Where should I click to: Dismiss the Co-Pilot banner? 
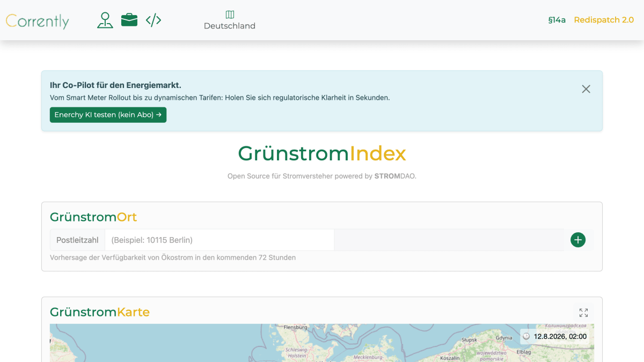tap(586, 89)
